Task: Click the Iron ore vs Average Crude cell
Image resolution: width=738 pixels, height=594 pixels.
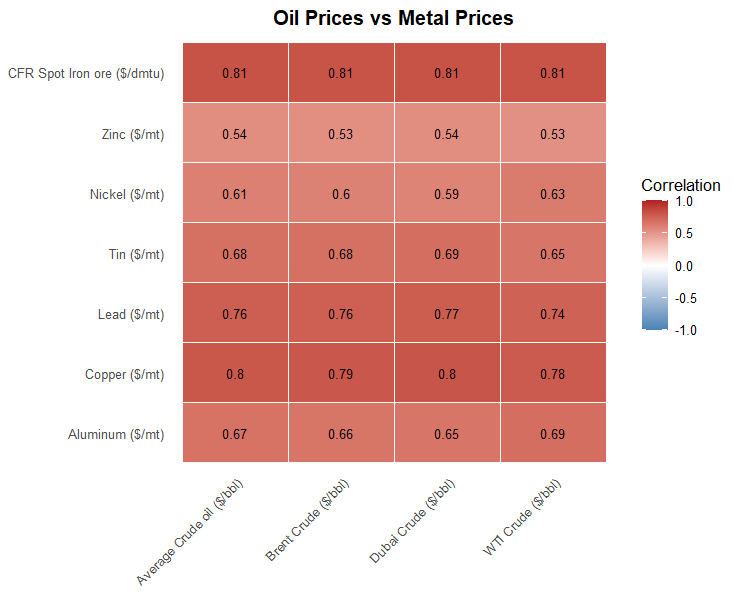Action: pyautogui.click(x=235, y=72)
